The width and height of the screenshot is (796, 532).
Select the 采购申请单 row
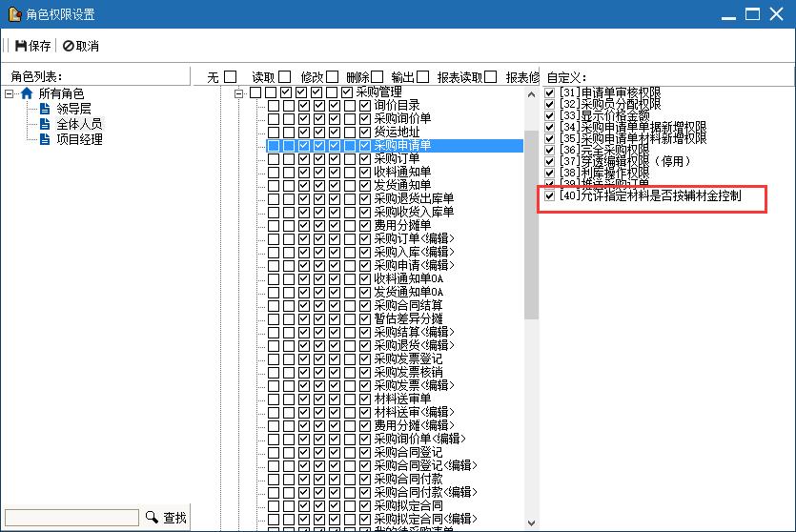[x=401, y=146]
